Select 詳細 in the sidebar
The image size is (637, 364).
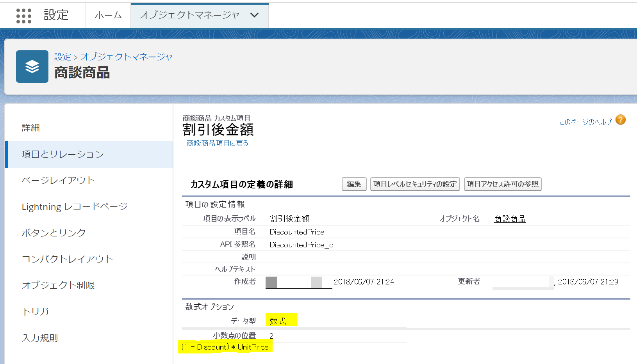click(x=30, y=128)
